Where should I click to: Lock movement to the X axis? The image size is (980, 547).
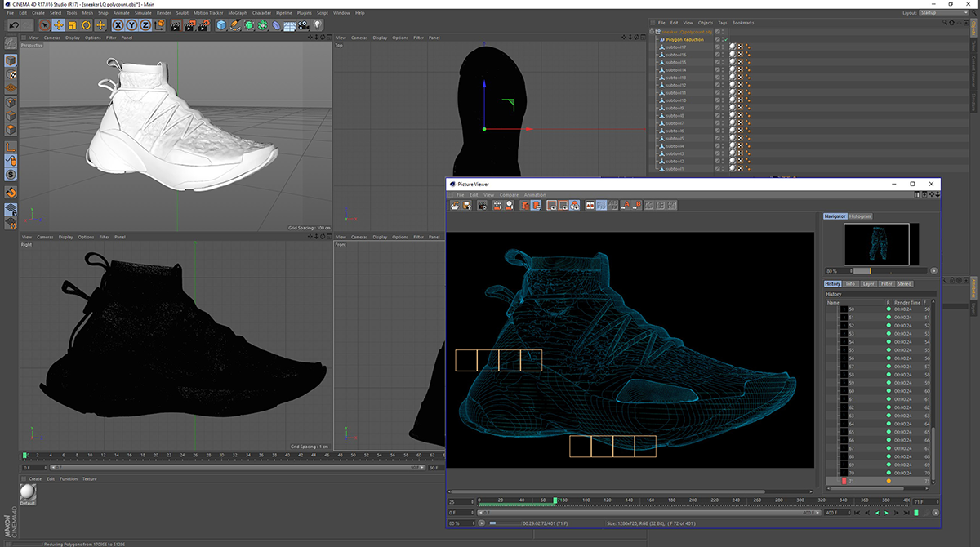[118, 25]
